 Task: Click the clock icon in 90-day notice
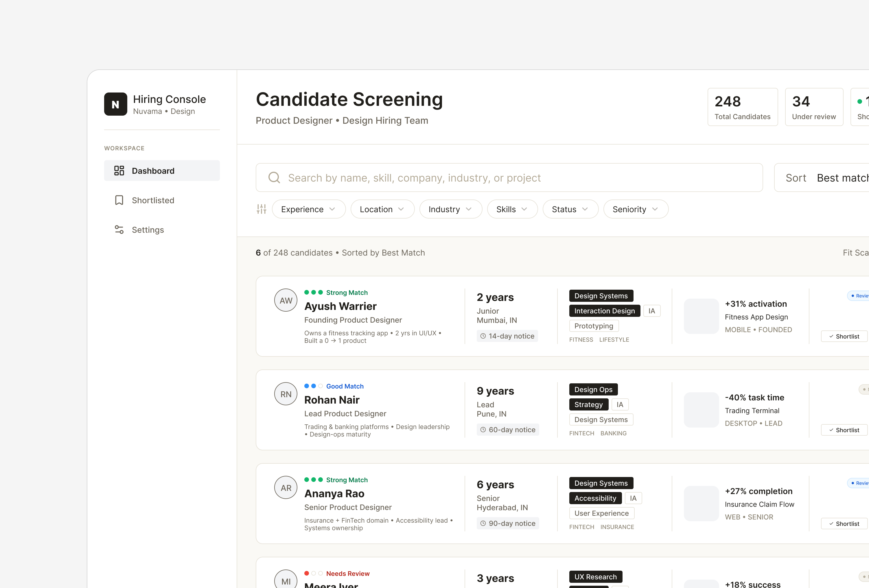point(483,524)
